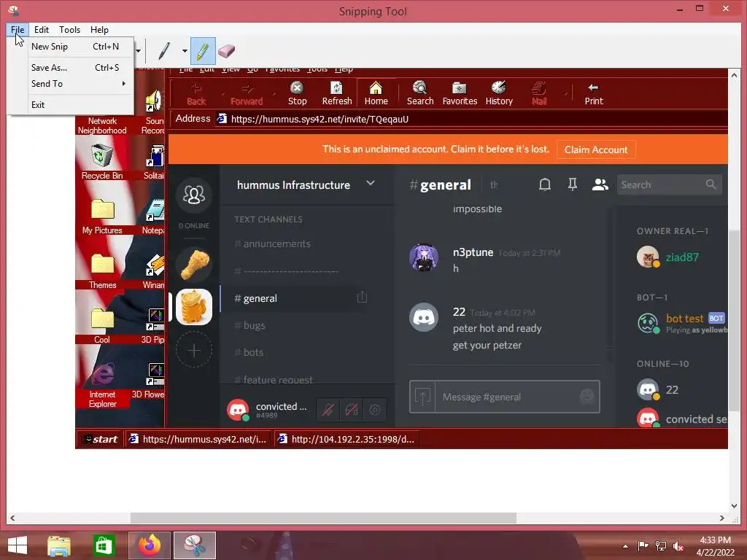
Task: Open the bots channel
Action: click(x=249, y=352)
